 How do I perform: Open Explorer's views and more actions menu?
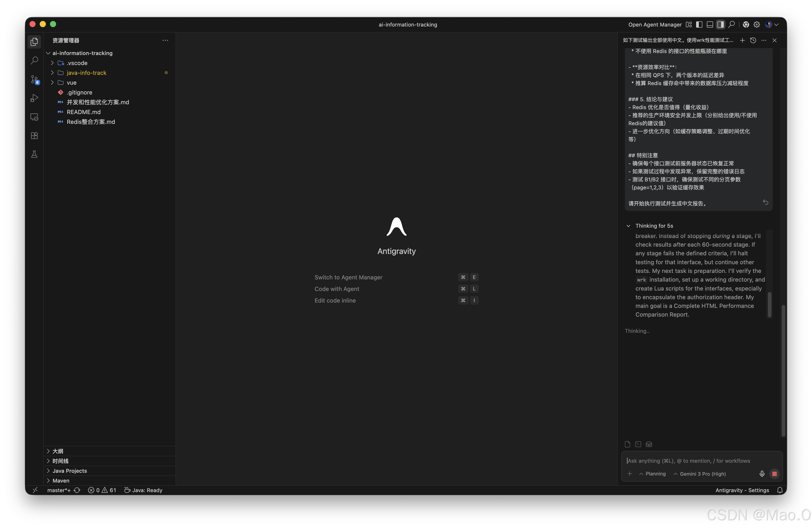[166, 40]
